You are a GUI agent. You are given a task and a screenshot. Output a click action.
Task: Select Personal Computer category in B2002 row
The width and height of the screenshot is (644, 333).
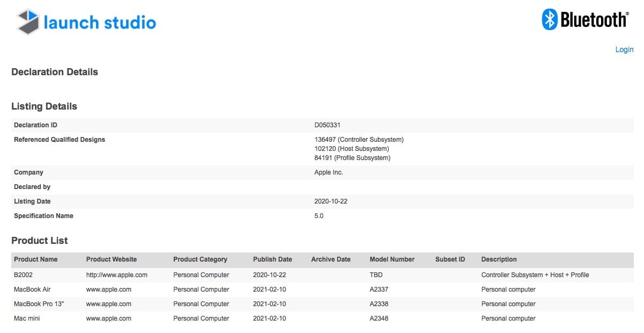201,275
